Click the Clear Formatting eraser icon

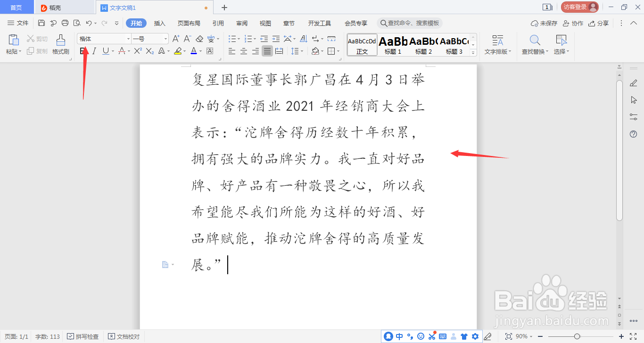coord(200,38)
